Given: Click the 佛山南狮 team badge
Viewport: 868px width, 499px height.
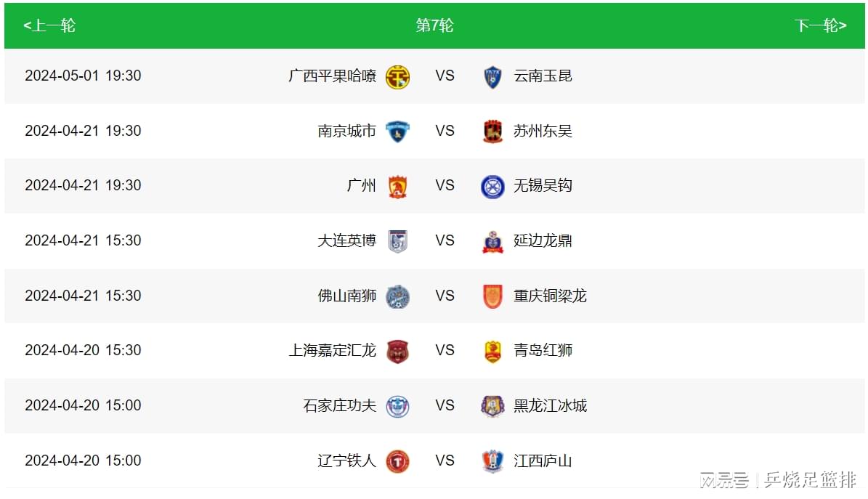Looking at the screenshot, I should coord(397,296).
